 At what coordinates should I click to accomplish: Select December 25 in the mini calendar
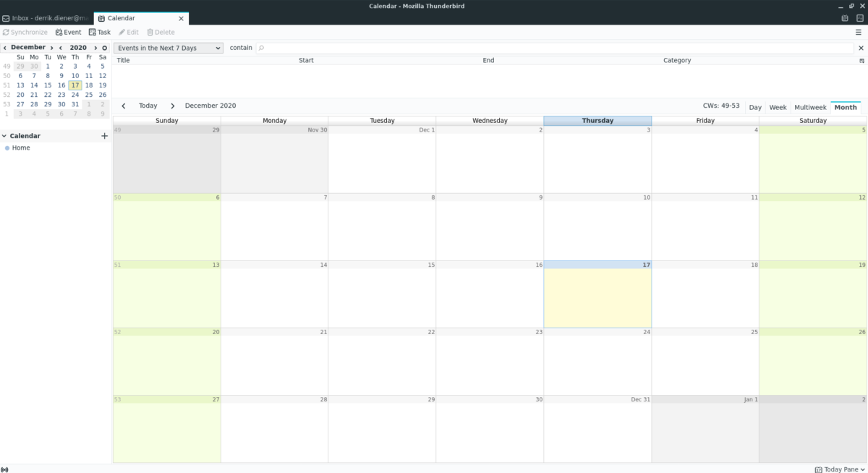click(x=89, y=95)
